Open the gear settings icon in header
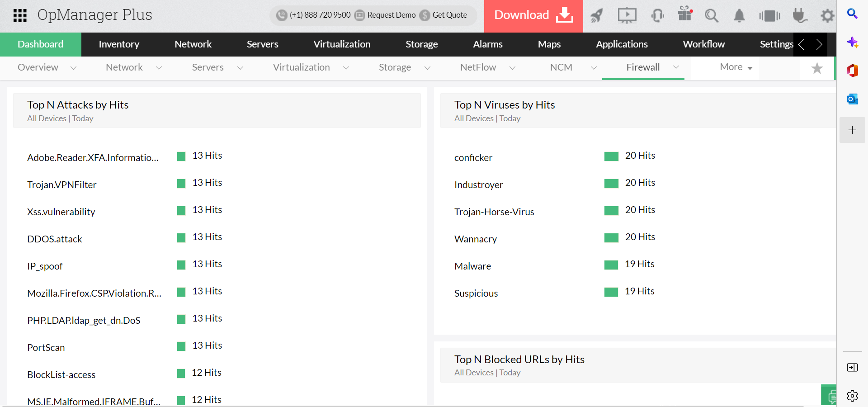Image resolution: width=868 pixels, height=407 pixels. [827, 16]
